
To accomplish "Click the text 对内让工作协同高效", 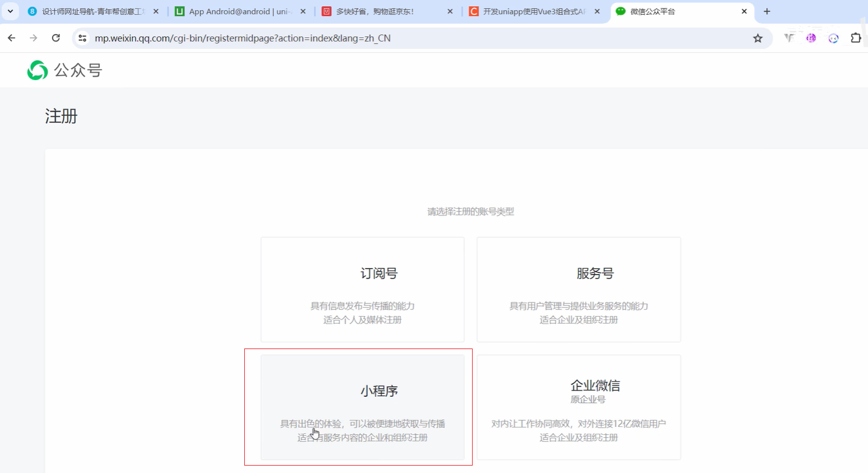I will point(532,424).
